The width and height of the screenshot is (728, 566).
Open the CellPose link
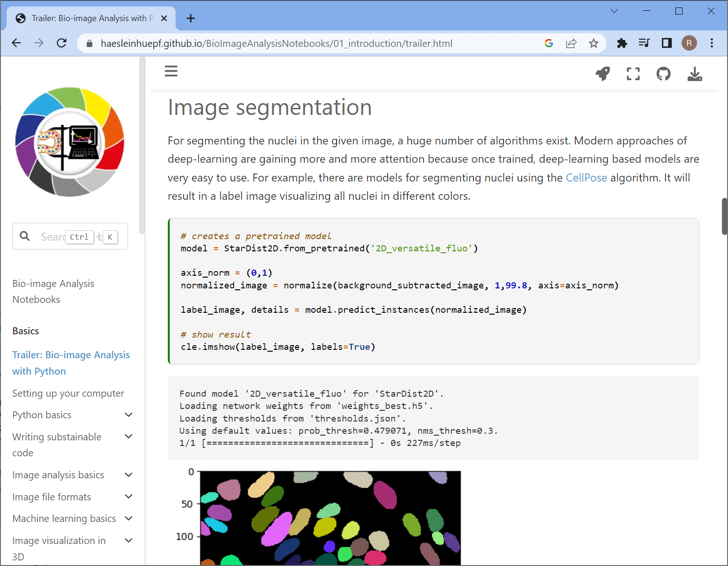tap(586, 178)
